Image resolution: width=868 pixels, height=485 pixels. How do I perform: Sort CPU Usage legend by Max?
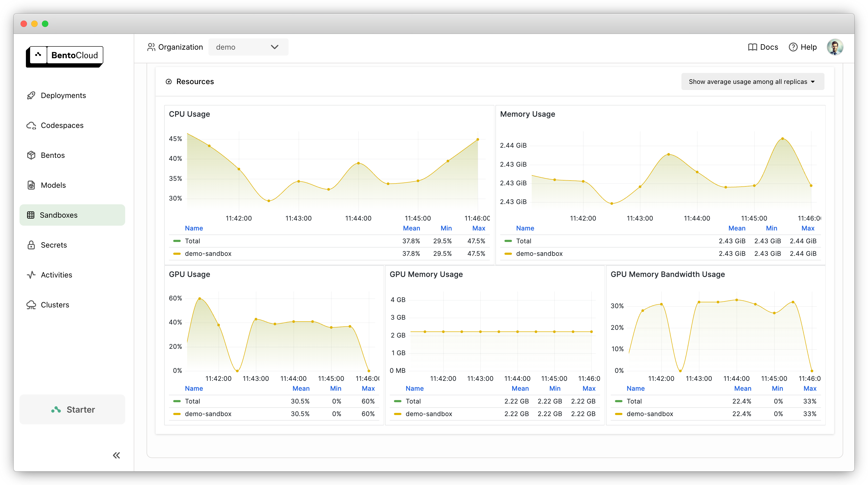tap(479, 228)
